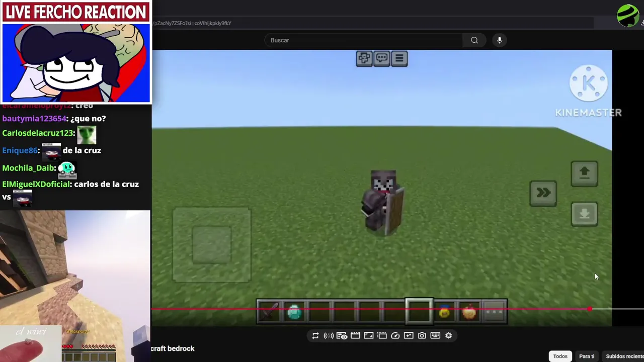Select the Para ti filter chip
The image size is (644, 362).
587,356
